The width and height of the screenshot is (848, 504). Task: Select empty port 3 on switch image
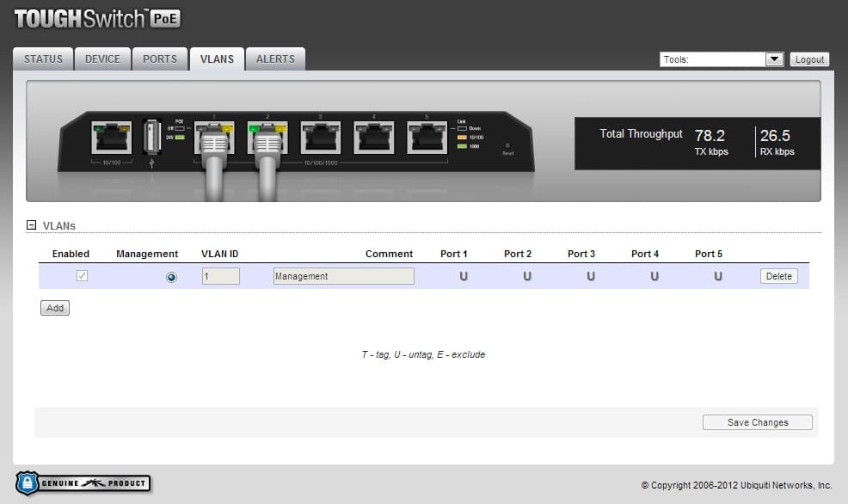pyautogui.click(x=321, y=138)
